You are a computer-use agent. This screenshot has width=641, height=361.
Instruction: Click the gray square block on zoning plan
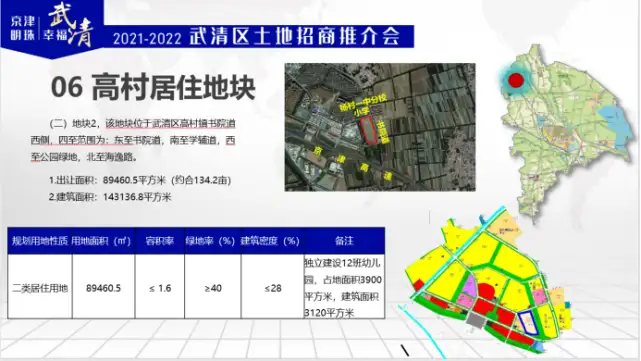pos(476,320)
